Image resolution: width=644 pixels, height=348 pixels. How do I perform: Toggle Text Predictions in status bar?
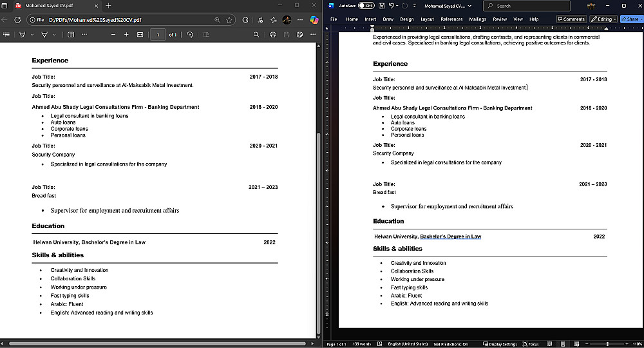coord(451,344)
